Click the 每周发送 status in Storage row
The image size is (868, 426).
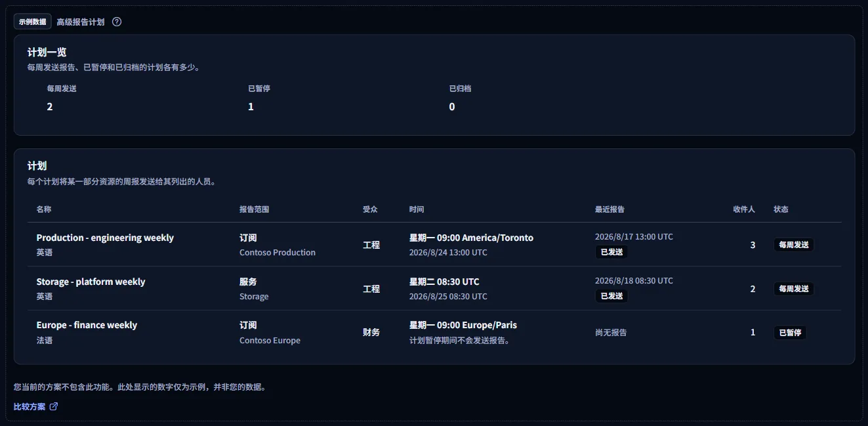pyautogui.click(x=794, y=288)
